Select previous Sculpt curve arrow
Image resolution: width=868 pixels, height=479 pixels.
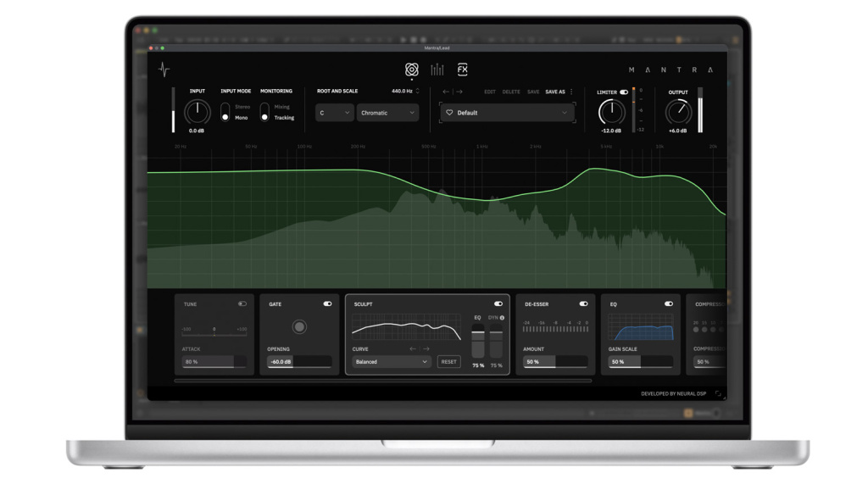[x=413, y=349]
